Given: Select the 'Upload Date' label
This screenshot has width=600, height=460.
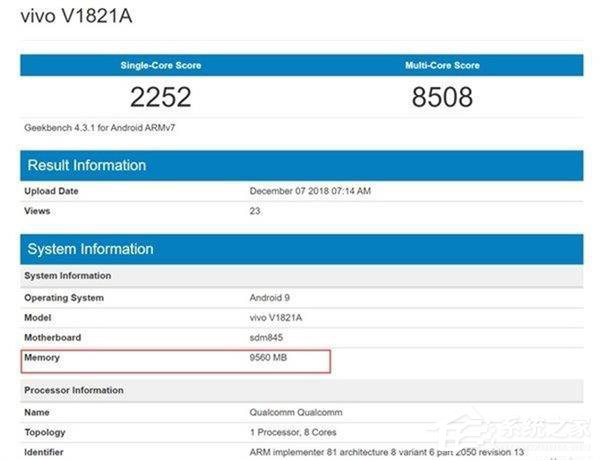Looking at the screenshot, I should [51, 191].
